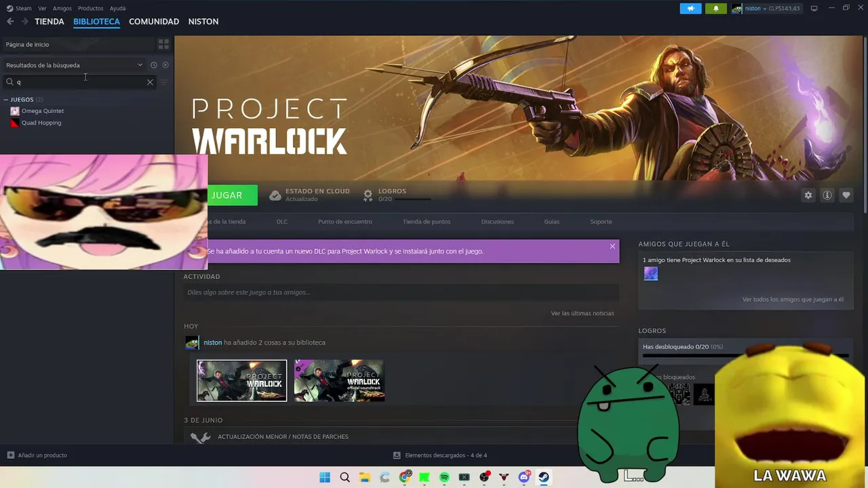The height and width of the screenshot is (488, 868).
Task: Open ACTUALIZACIÓN MENOR / NOTAS DE PARCHES entry
Action: (283, 436)
